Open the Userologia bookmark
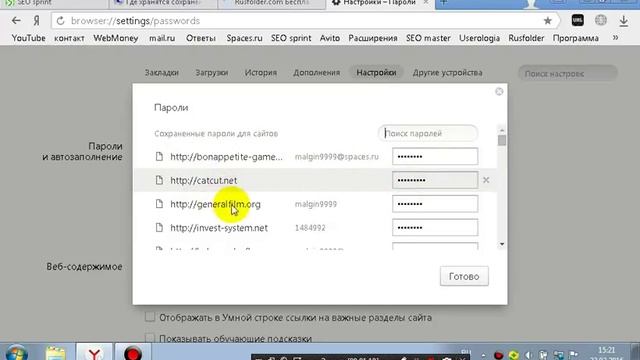The height and width of the screenshot is (360, 640). [x=479, y=38]
